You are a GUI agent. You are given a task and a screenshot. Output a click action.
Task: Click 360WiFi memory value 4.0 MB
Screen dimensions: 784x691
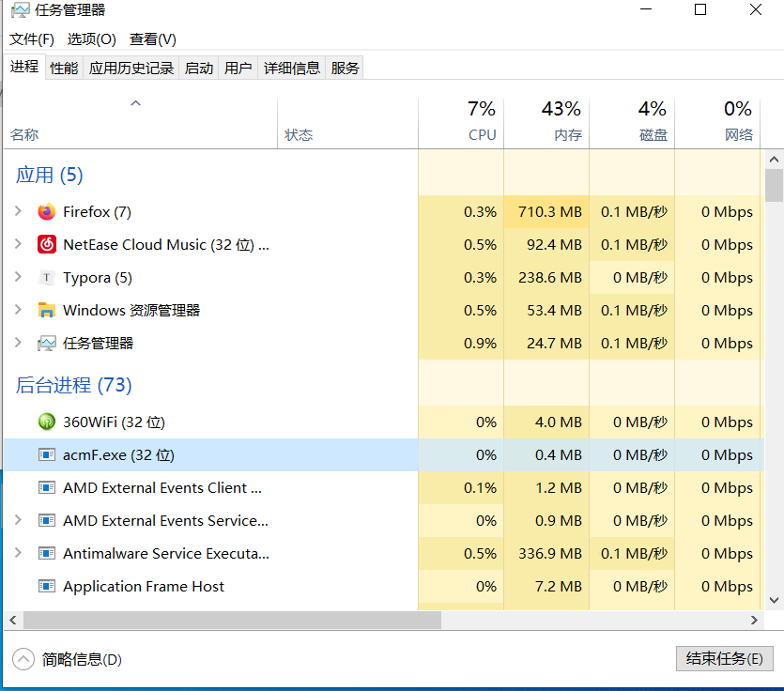(x=559, y=422)
